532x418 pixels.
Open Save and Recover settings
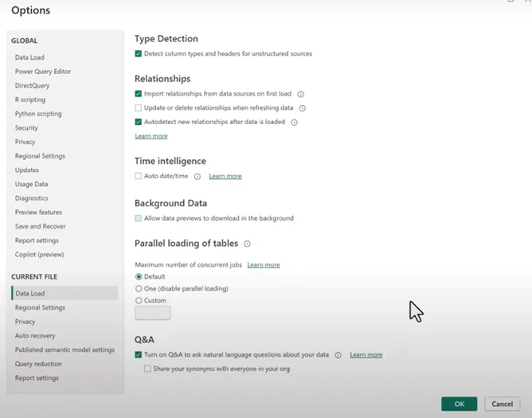[41, 226]
